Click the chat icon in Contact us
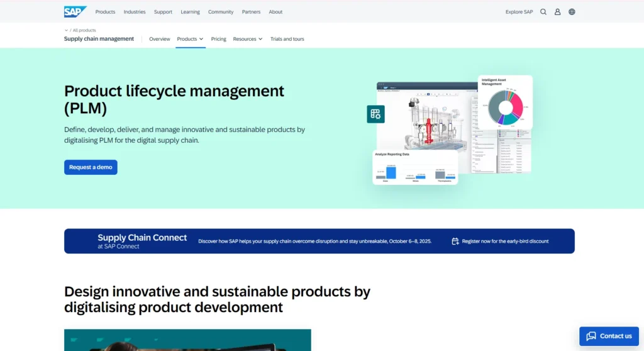The height and width of the screenshot is (351, 644). (591, 336)
